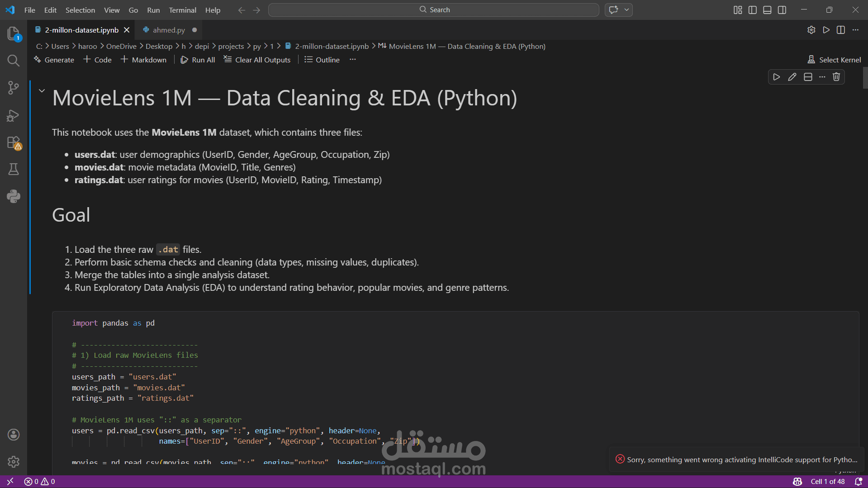Image resolution: width=868 pixels, height=488 pixels.
Task: Toggle the primary sidebar layout button
Action: pyautogui.click(x=752, y=9)
